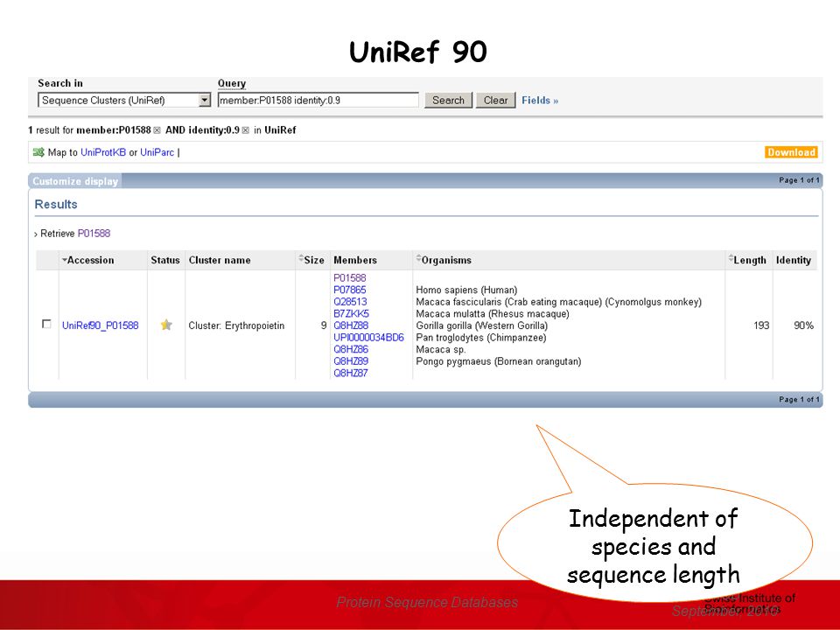Image resolution: width=840 pixels, height=630 pixels.
Task: Click the Search button
Action: (448, 100)
